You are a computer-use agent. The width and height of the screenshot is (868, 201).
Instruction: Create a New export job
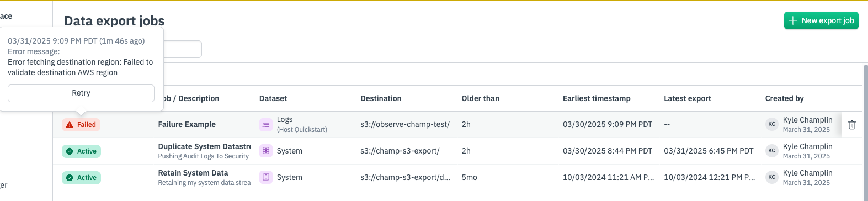(821, 20)
